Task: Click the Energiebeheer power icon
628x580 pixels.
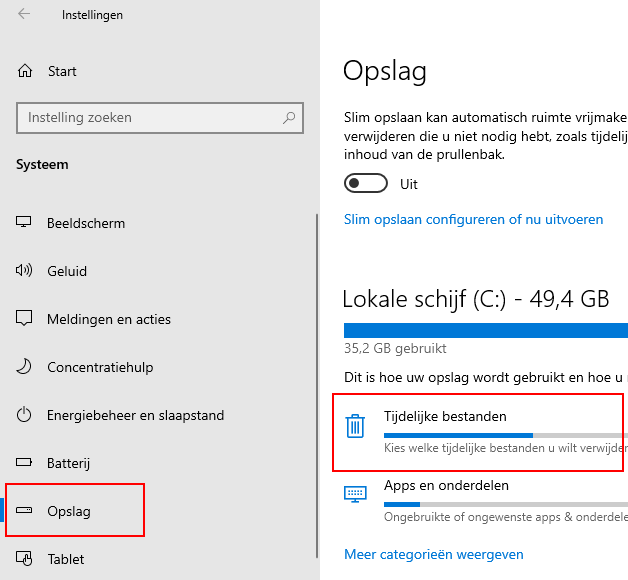Action: [25, 415]
